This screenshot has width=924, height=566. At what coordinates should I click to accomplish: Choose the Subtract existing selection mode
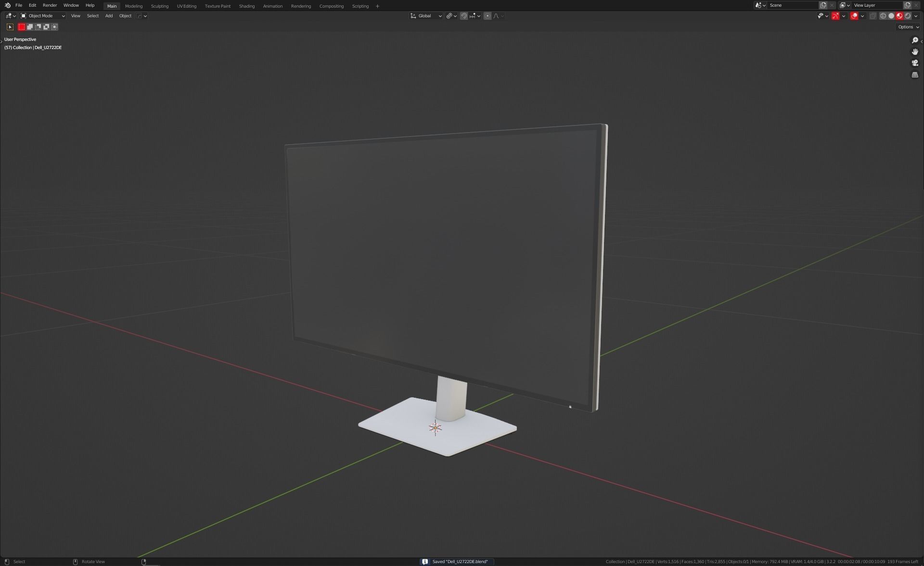(x=38, y=27)
